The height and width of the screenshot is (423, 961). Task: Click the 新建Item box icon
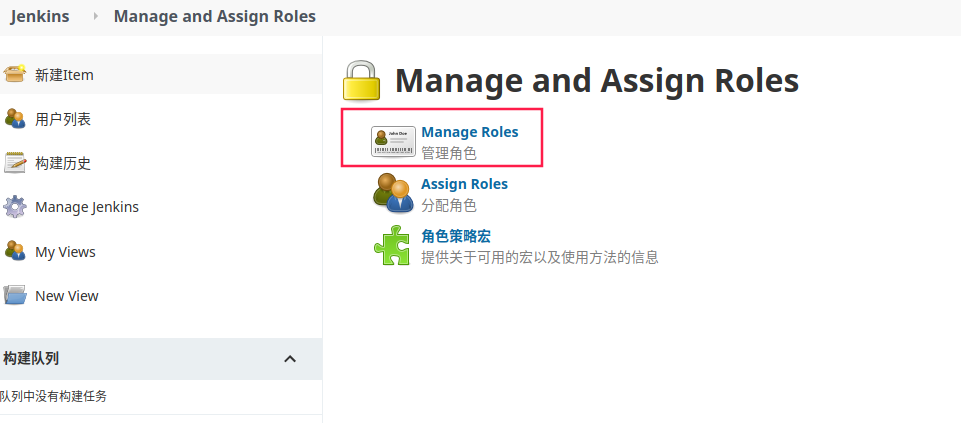15,74
